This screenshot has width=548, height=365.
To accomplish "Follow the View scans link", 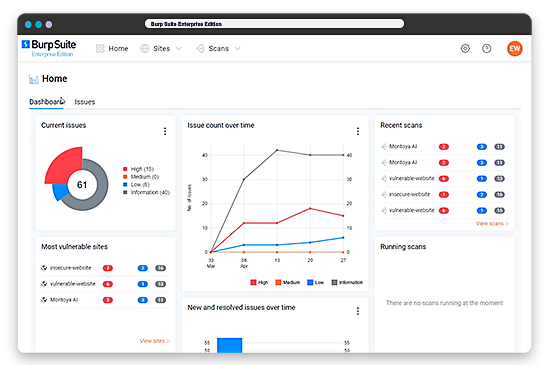I will (x=492, y=224).
